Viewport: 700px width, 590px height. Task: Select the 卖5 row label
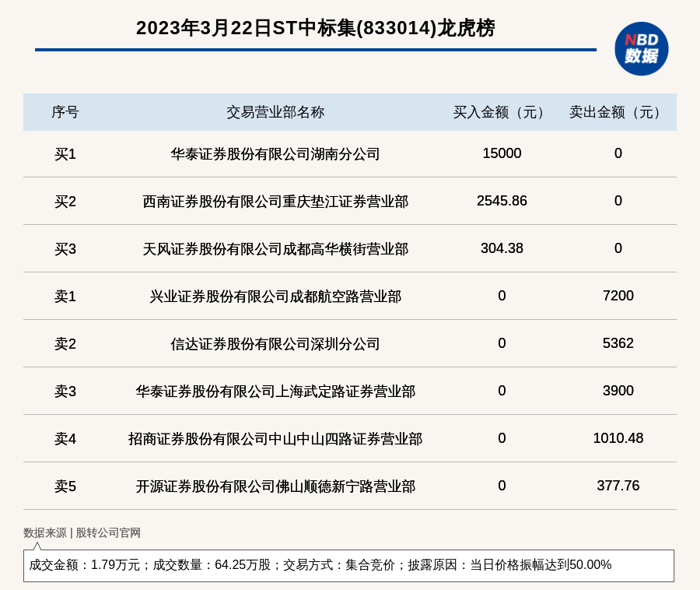[x=65, y=486]
